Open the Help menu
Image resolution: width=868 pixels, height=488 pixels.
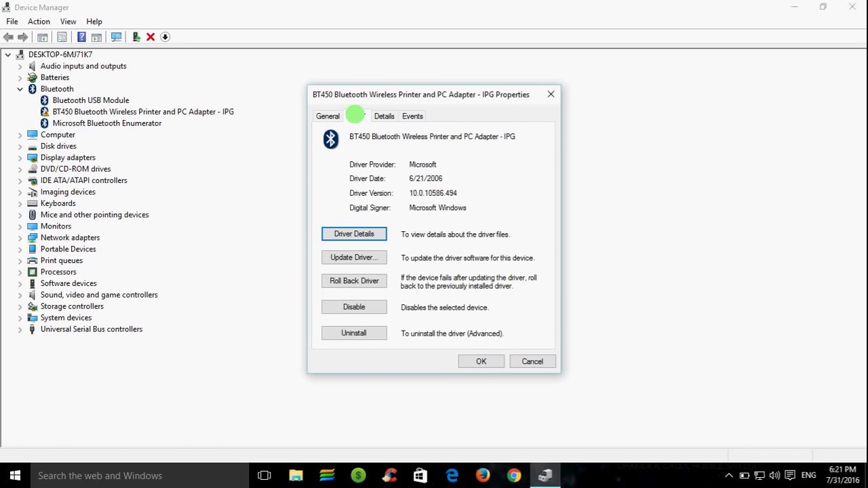[x=94, y=22]
